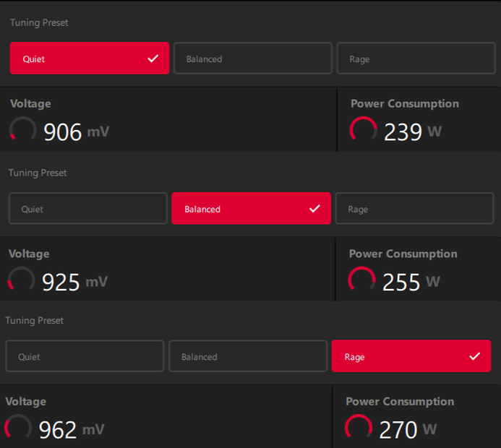Select the highlighted red Rage preset
Image resolution: width=501 pixels, height=448 pixels.
click(x=411, y=356)
